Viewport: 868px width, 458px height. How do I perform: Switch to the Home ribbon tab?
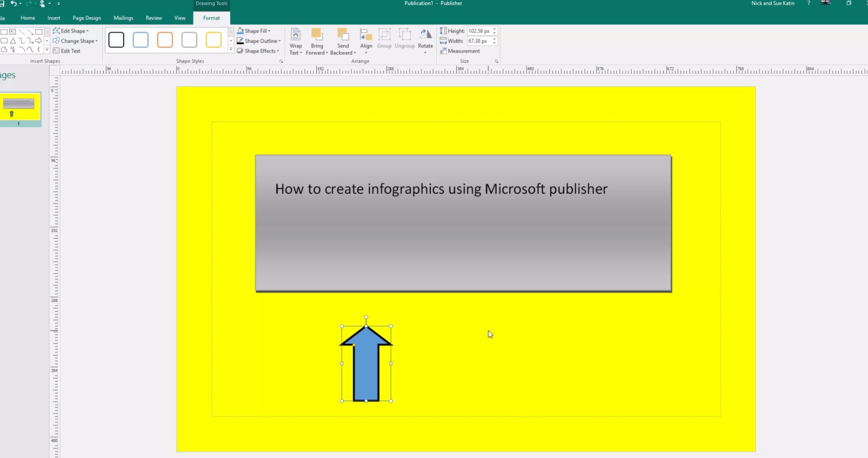click(28, 18)
